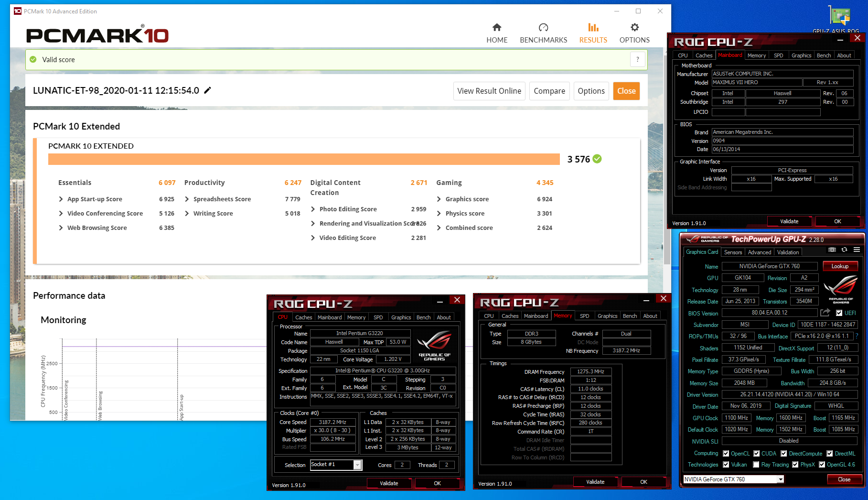868x500 pixels.
Task: Click the orange Close button in PCMark
Action: point(626,91)
